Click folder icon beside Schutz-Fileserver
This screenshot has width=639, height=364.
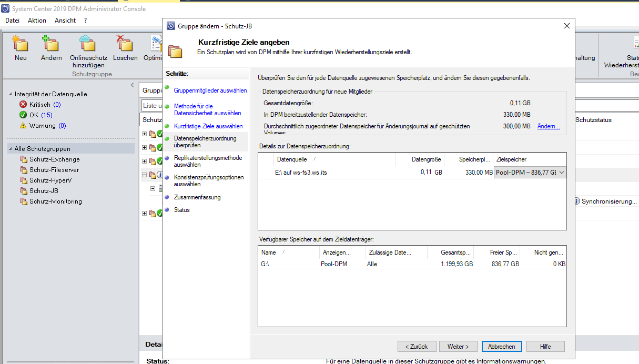[x=24, y=170]
